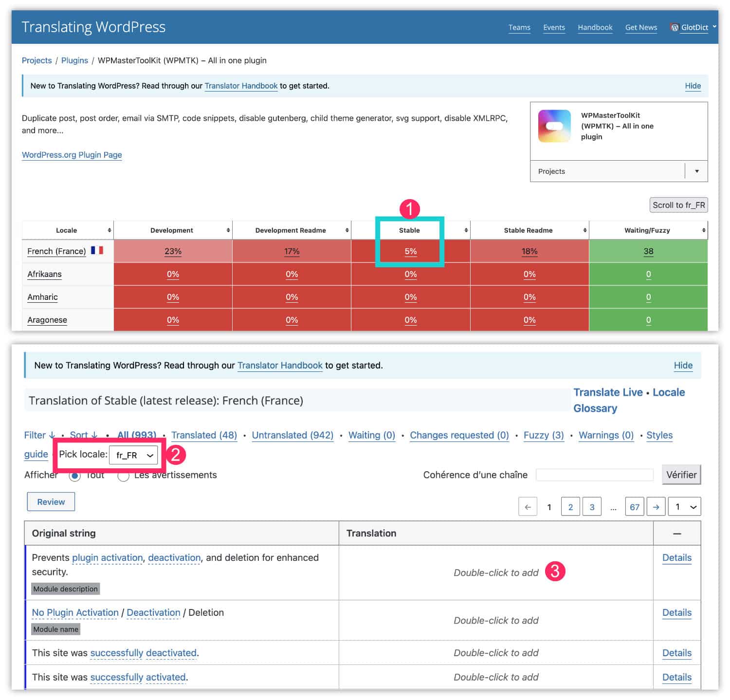
Task: Hide the top Translator Handbook notice
Action: coord(693,86)
